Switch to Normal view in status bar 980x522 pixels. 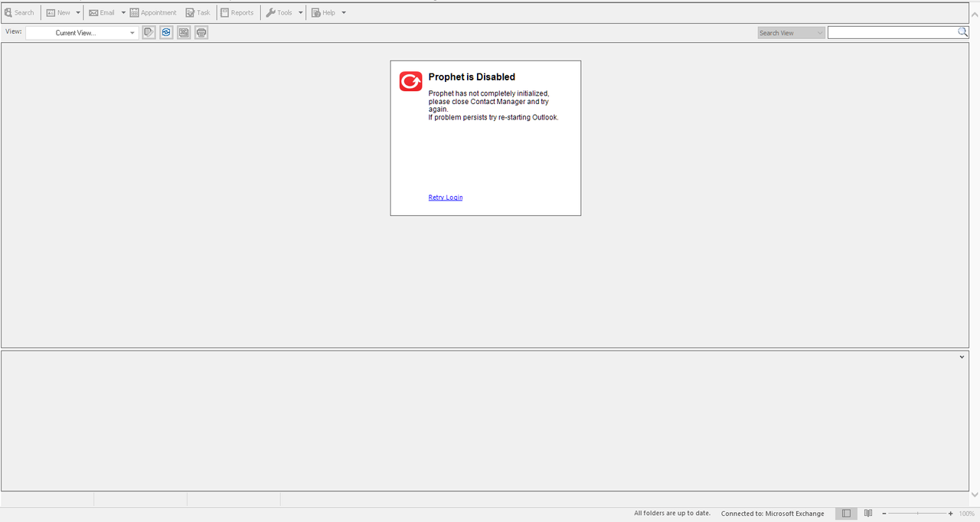click(x=846, y=514)
